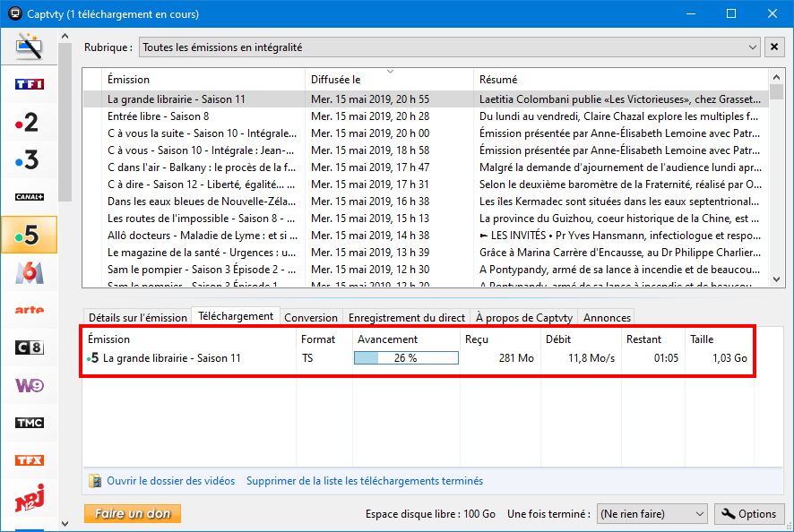Select the France 5 channel icon

pyautogui.click(x=29, y=235)
